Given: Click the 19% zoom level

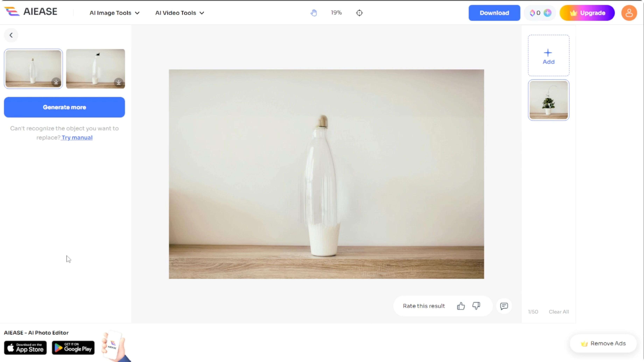Looking at the screenshot, I should pyautogui.click(x=336, y=12).
